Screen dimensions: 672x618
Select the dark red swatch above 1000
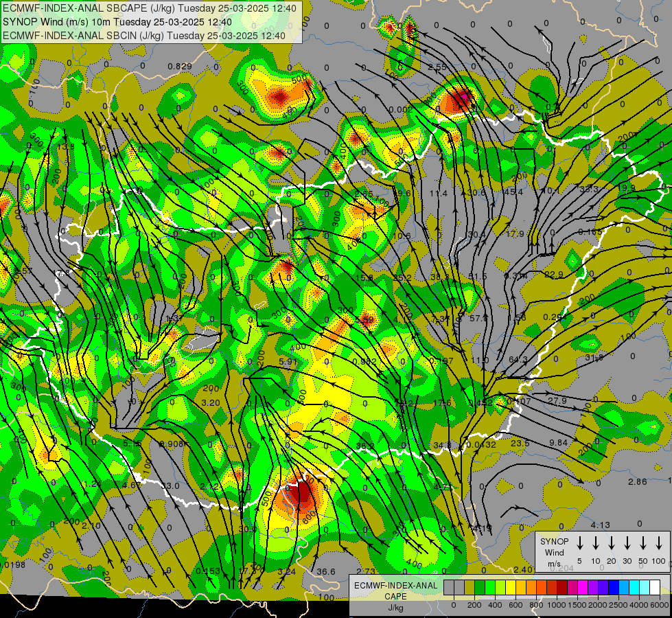point(562,588)
